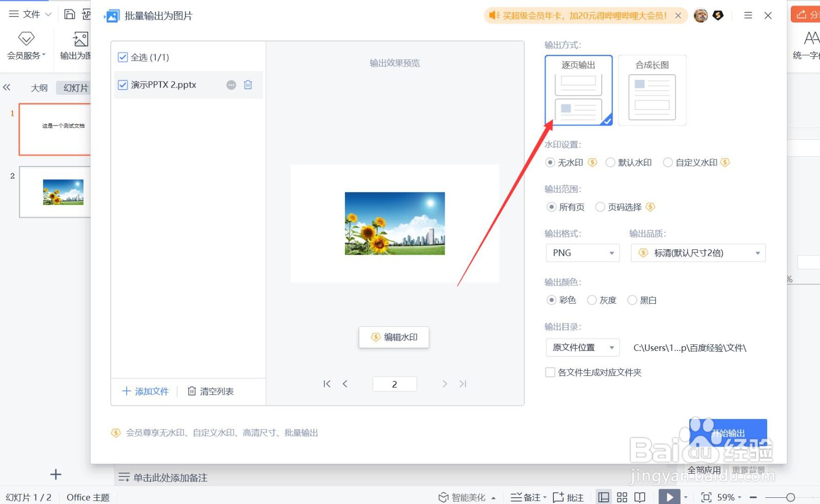Choose 灰度 output color
The image size is (820, 504).
tap(592, 300)
